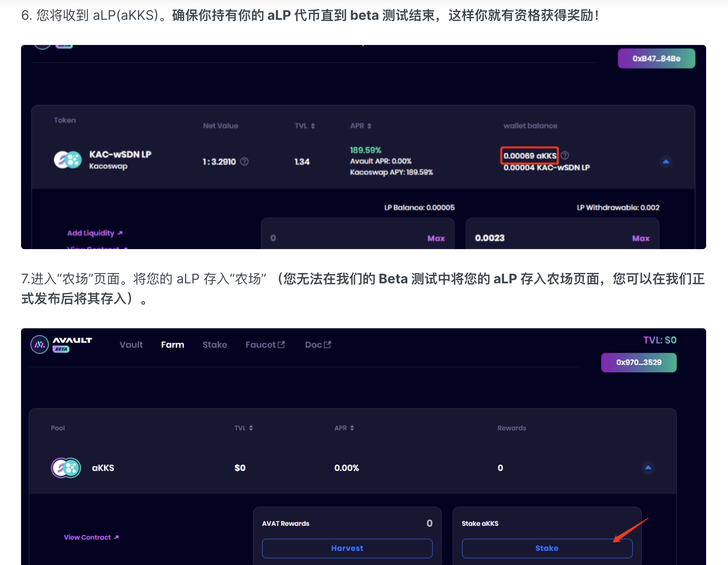This screenshot has height=565, width=728.
Task: Click the APR sort arrows in Vault table
Action: coord(369,126)
